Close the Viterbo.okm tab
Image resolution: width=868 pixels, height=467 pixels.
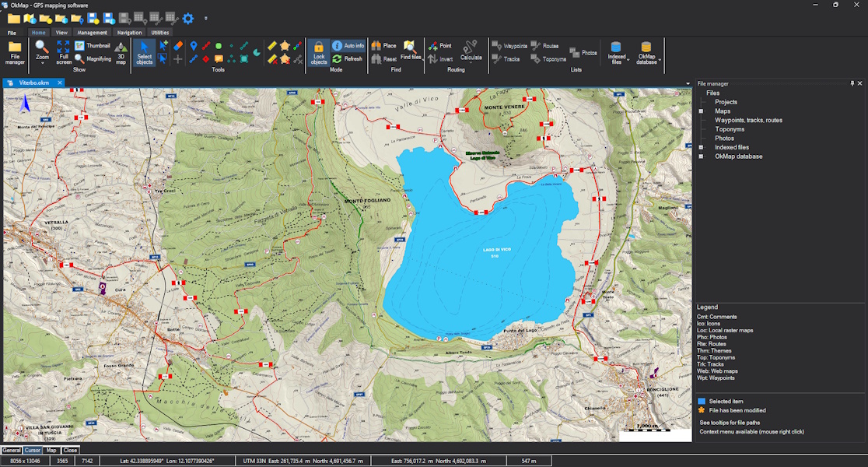tap(60, 83)
